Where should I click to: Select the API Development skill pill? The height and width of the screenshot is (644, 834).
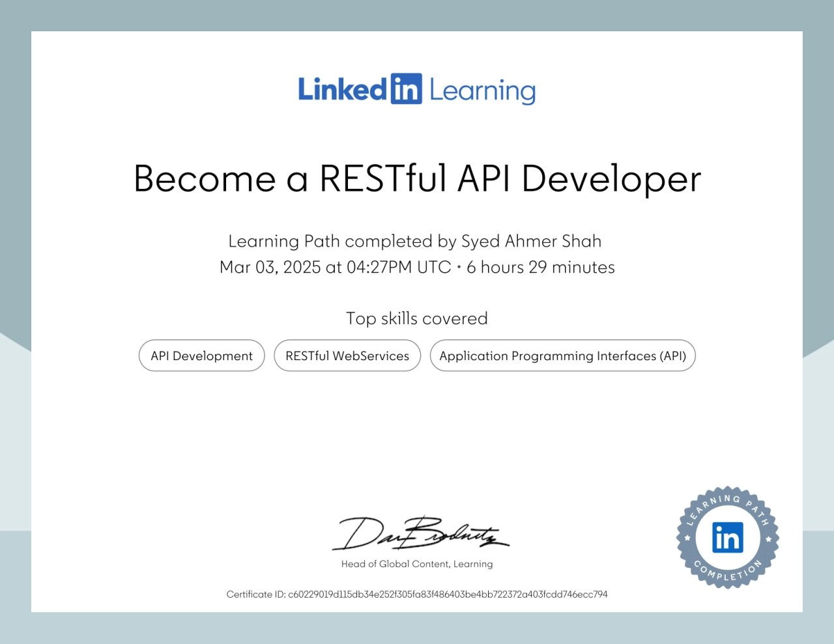coord(202,356)
